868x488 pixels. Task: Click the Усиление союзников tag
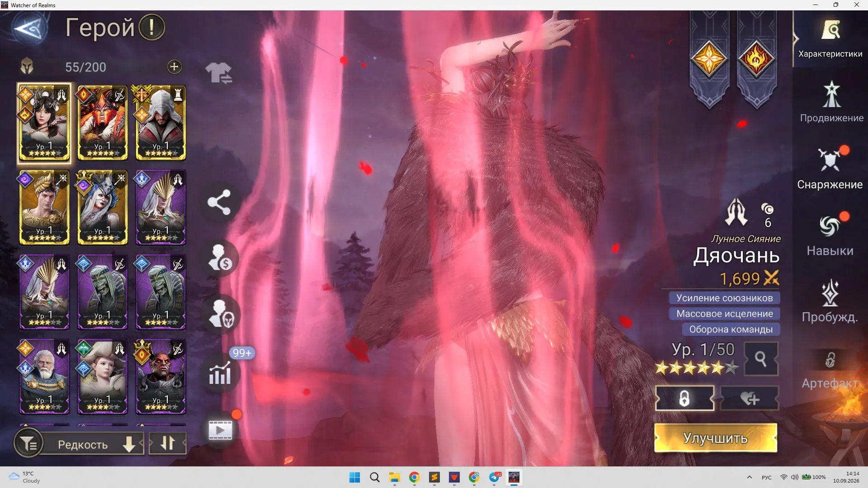click(x=725, y=298)
